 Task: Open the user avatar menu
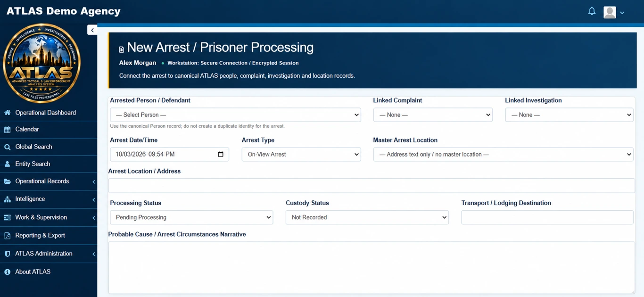[610, 12]
